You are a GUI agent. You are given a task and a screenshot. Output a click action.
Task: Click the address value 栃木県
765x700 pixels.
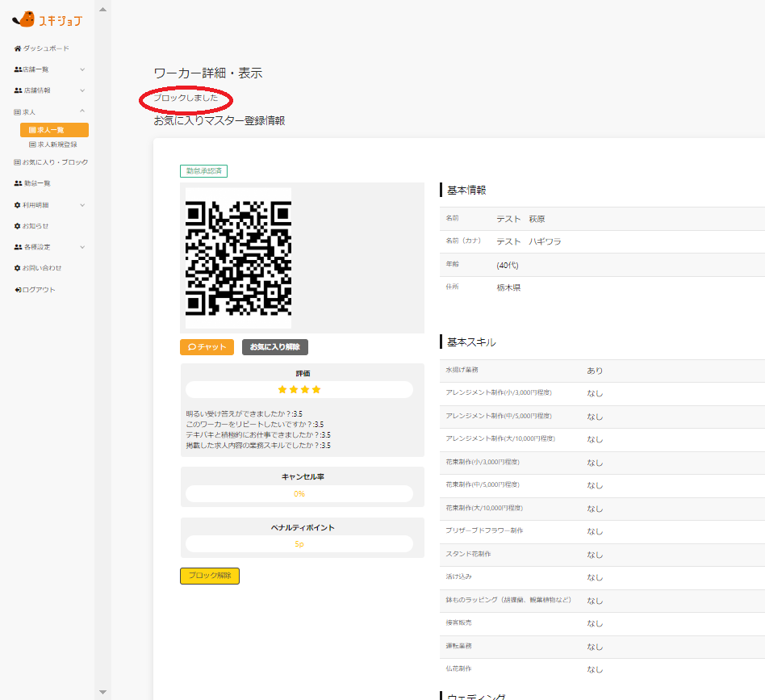click(508, 287)
